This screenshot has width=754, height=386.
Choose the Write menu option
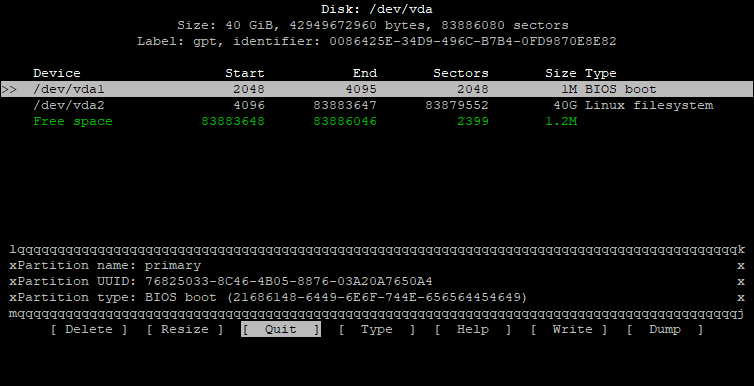click(569, 329)
